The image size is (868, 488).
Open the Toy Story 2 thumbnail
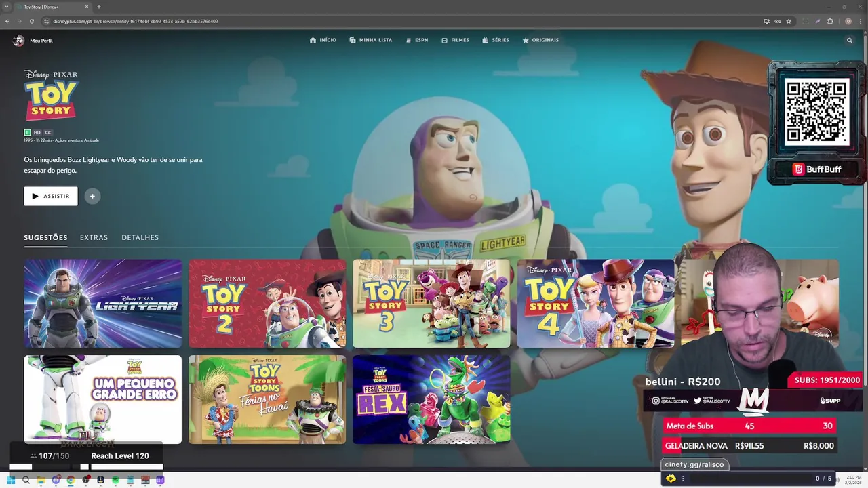(x=267, y=304)
